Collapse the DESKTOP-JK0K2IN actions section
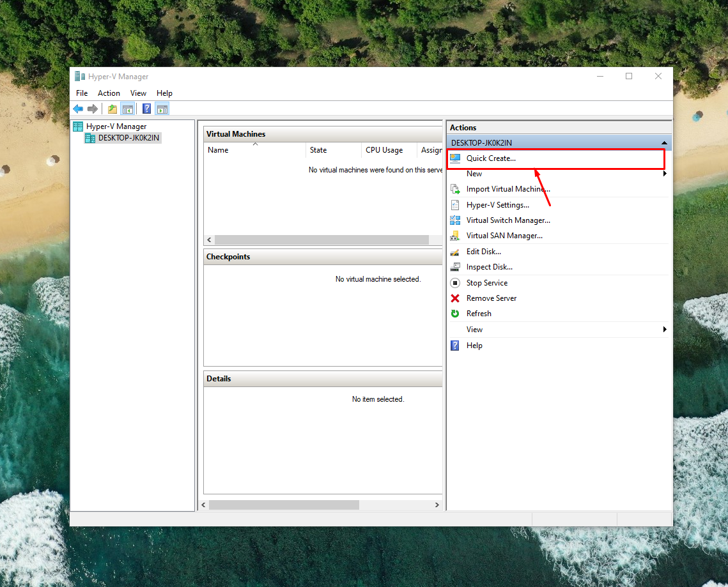 [665, 143]
